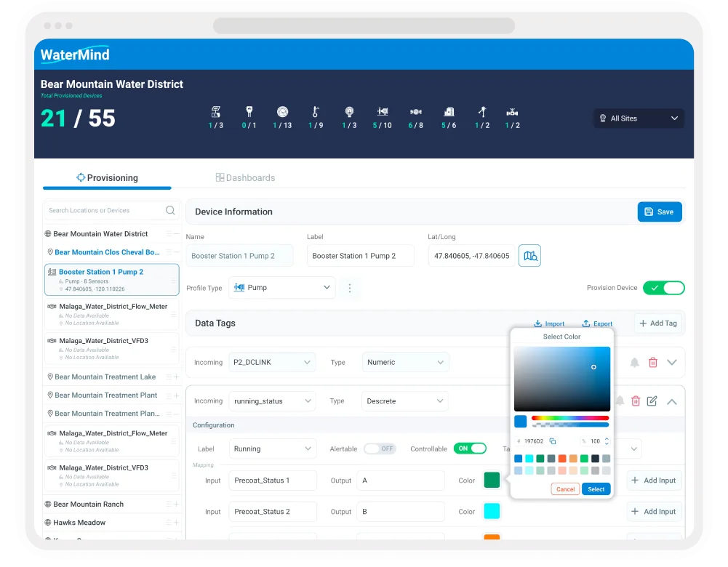The image size is (728, 567).
Task: Select the Bear Mountain Treatment Plant location
Action: (x=106, y=395)
